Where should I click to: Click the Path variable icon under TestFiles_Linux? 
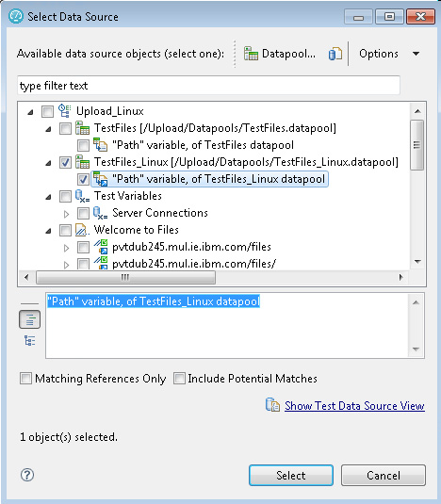[100, 179]
